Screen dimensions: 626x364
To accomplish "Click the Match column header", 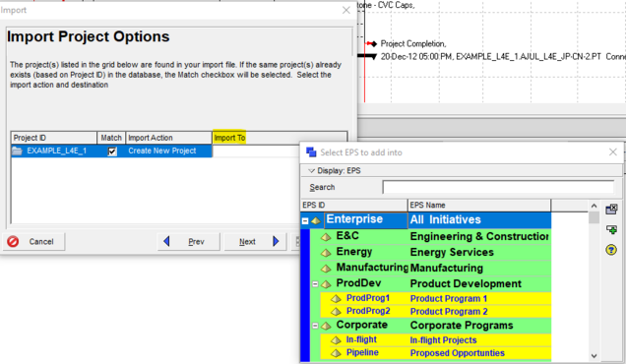I will (x=111, y=138).
